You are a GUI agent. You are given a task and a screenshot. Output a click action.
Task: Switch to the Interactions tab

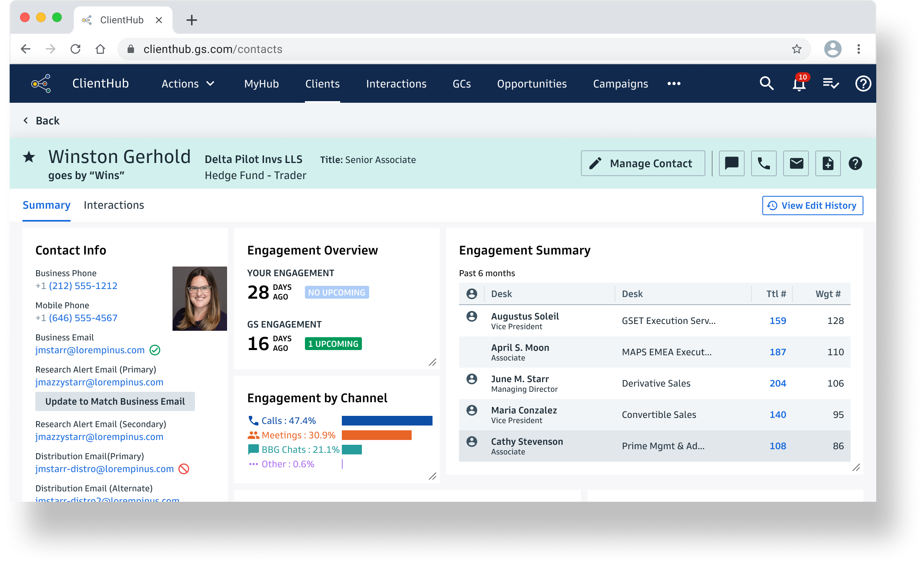114,205
